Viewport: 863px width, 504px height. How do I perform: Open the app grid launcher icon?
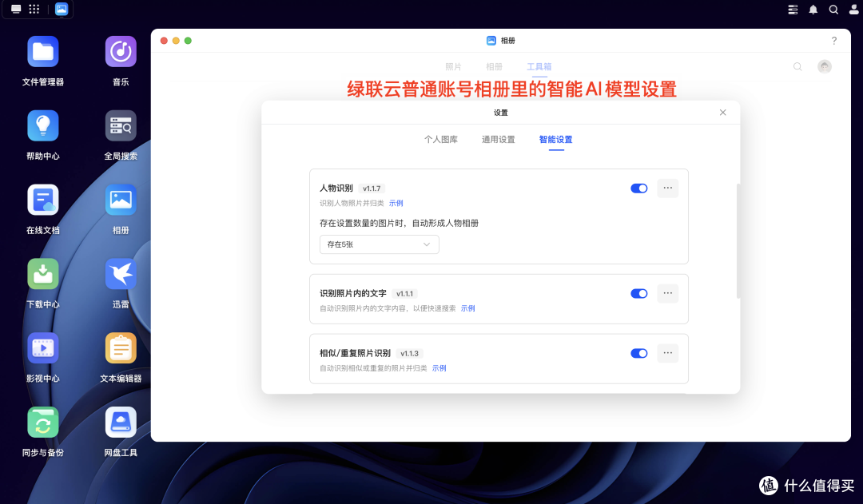[x=34, y=9]
